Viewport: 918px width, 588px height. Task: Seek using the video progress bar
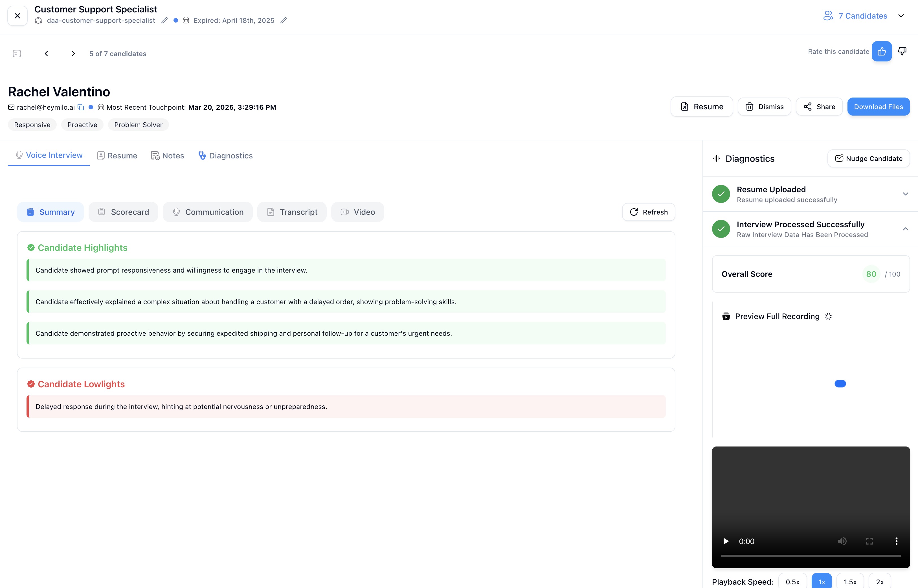(811, 556)
